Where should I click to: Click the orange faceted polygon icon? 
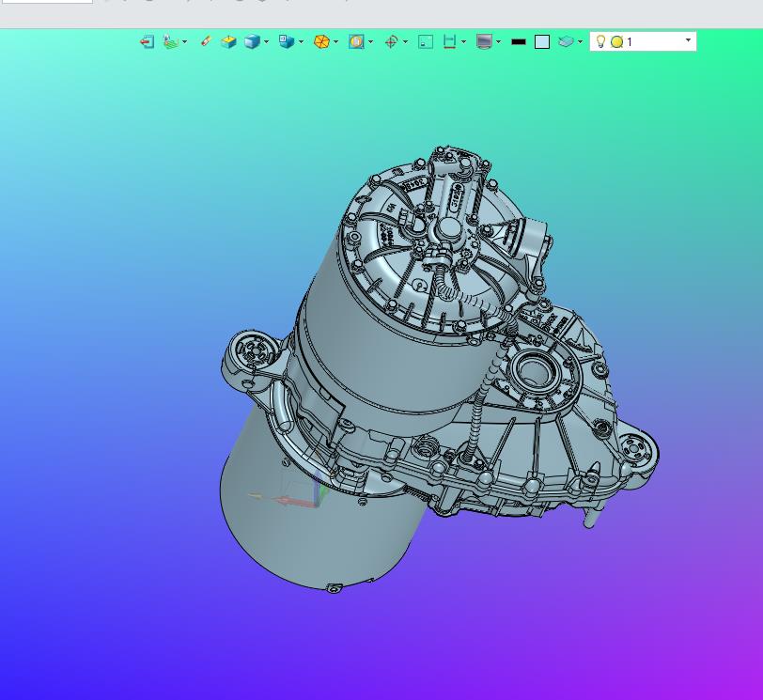point(321,42)
